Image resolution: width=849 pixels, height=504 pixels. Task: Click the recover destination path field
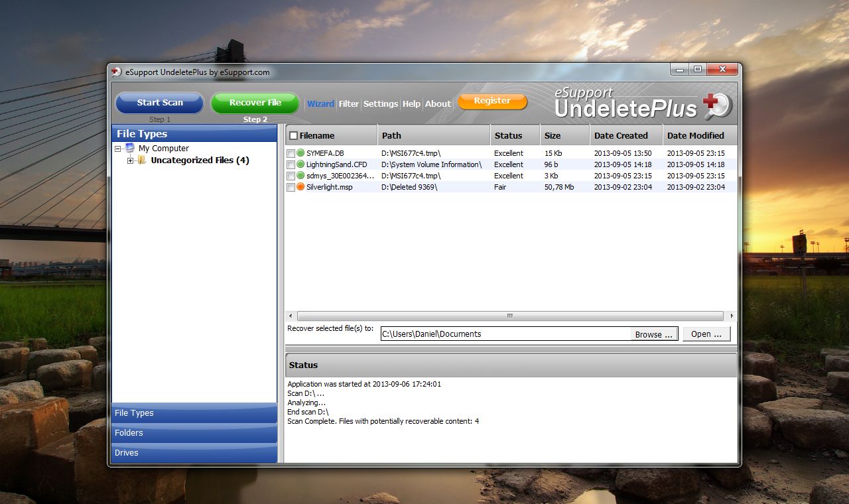click(x=505, y=334)
